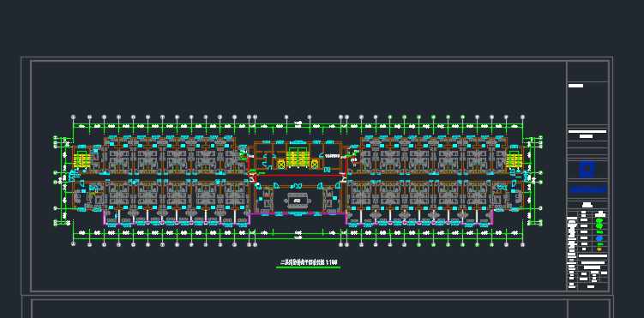Select the left elevator shaft cross symbol
This screenshot has height=318, width=644.
pos(281,165)
